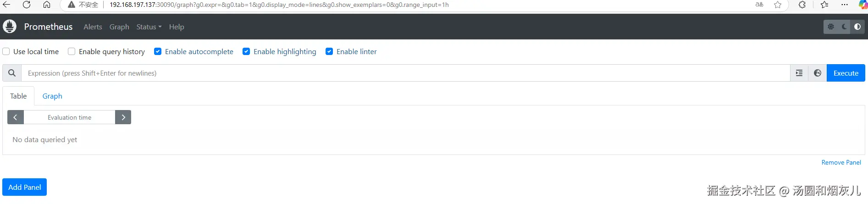Switch to the Graph panel tab

(52, 96)
